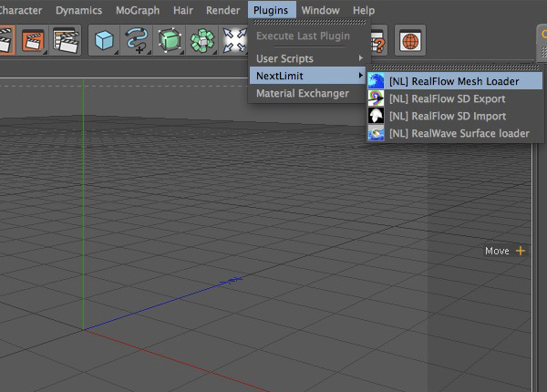This screenshot has height=392, width=547.
Task: Open the MoGraph menu
Action: pyautogui.click(x=138, y=10)
